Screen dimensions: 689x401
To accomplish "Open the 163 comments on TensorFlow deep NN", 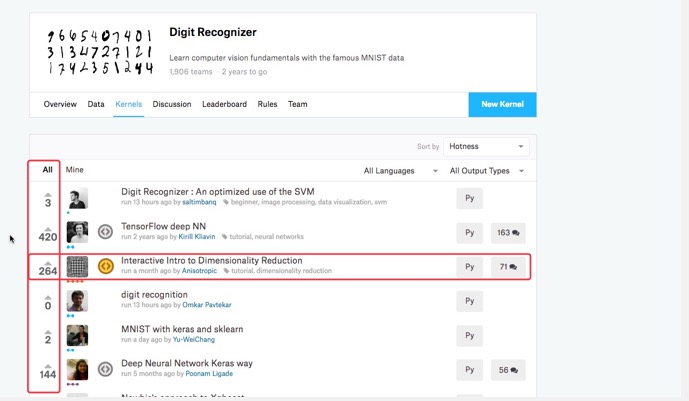I will click(x=508, y=233).
